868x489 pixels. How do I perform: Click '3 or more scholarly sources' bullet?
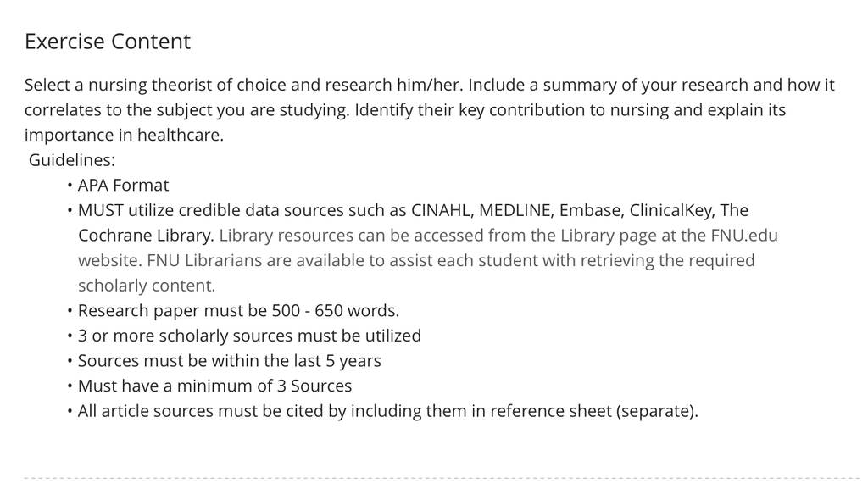pyautogui.click(x=250, y=336)
